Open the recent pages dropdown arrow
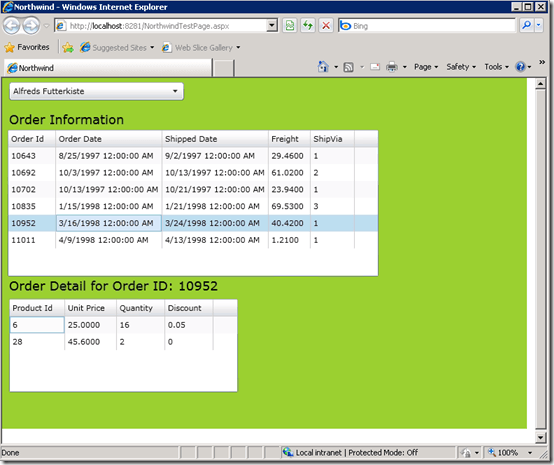Screen dimensions: 554x465 coord(46,26)
